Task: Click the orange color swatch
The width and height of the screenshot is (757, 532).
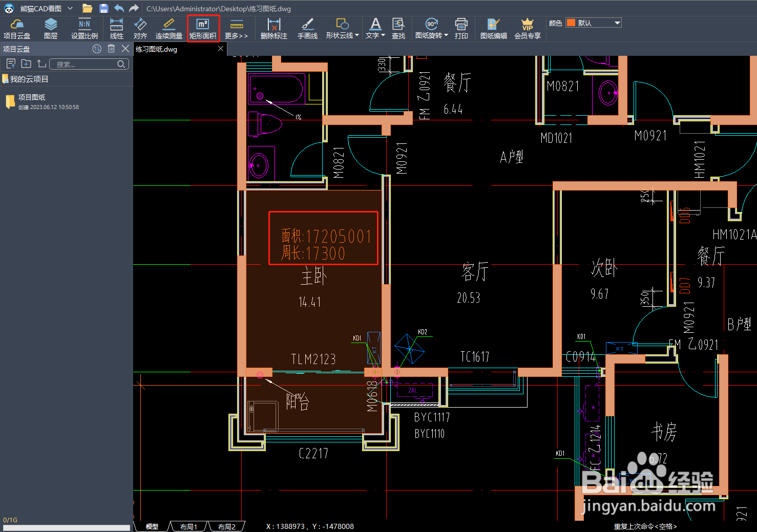Action: point(571,23)
